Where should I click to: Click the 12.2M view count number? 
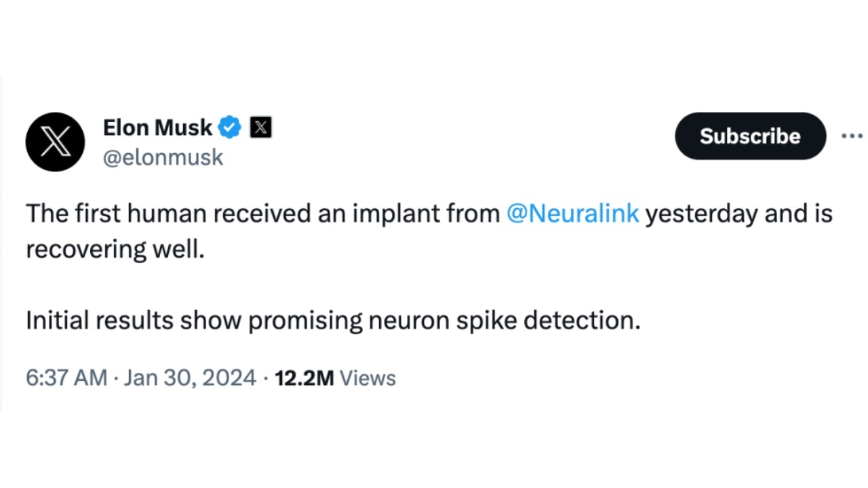(304, 378)
